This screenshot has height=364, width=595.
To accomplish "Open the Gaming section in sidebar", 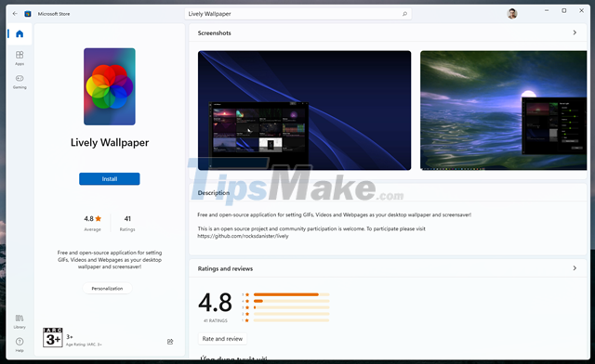I will [20, 82].
